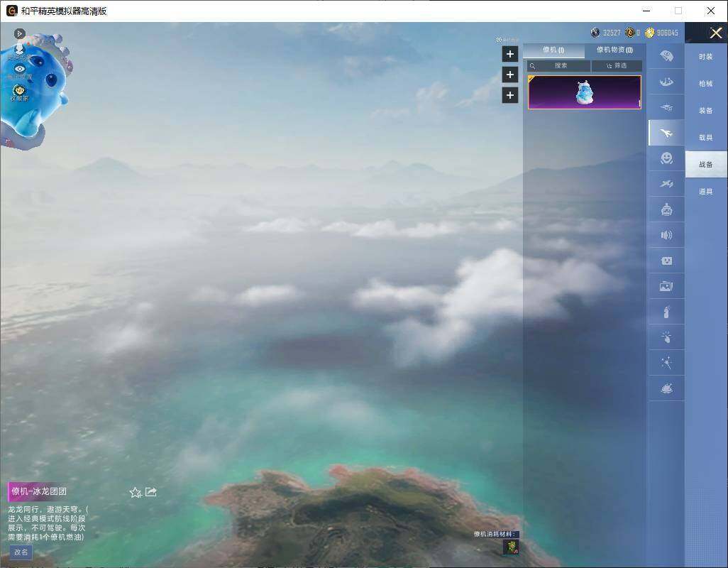The width and height of the screenshot is (728, 568).
Task: Open the glider wing category icon
Action: click(x=666, y=82)
